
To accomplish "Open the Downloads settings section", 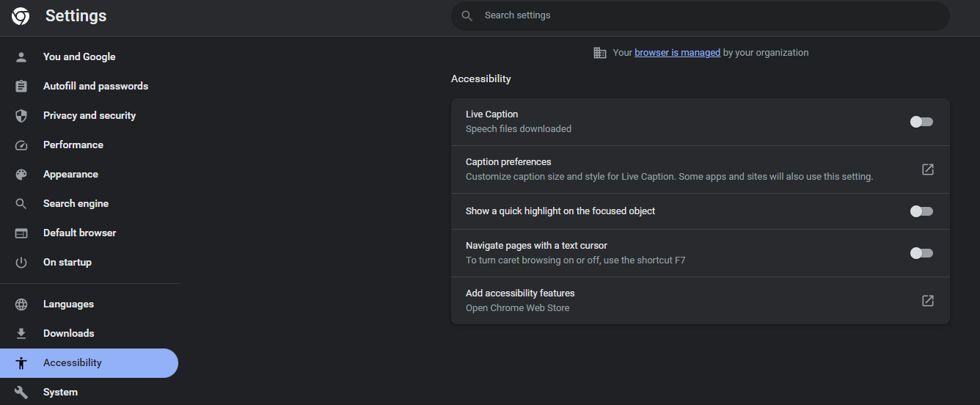I will [x=69, y=334].
